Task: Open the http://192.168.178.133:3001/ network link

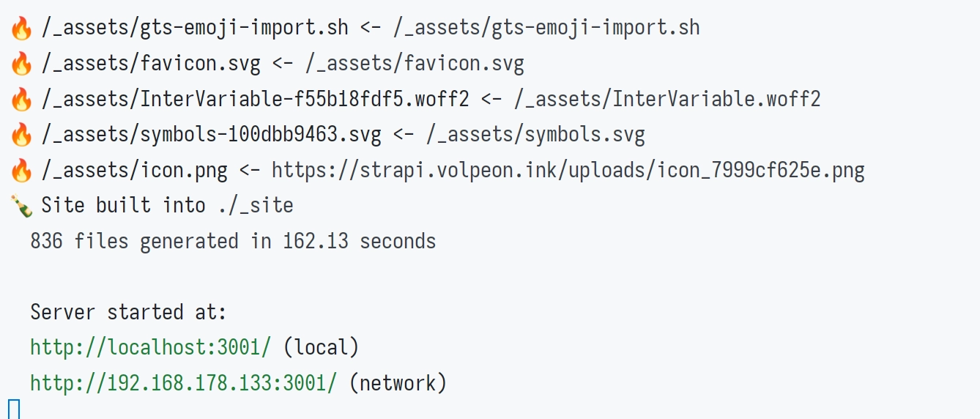Action: click(x=184, y=382)
